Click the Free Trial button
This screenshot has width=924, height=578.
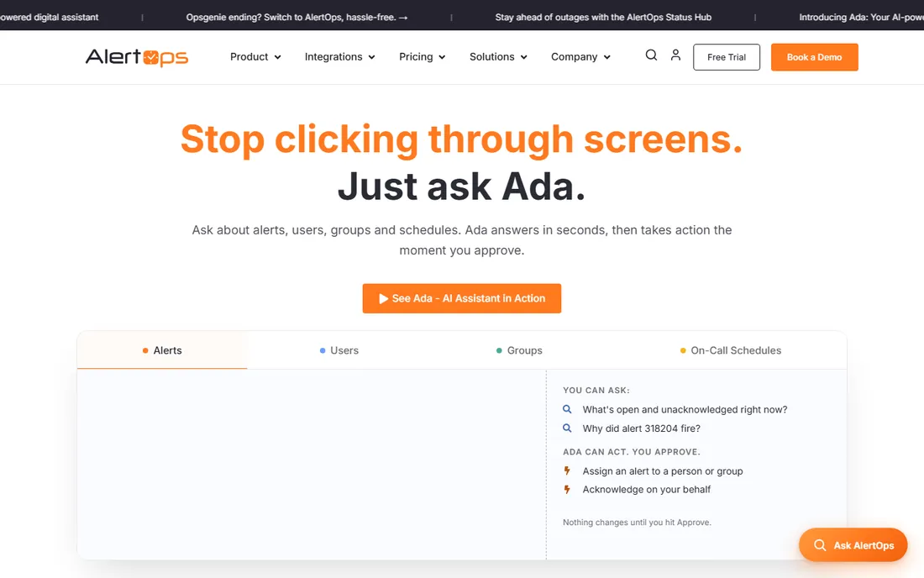[x=727, y=57]
